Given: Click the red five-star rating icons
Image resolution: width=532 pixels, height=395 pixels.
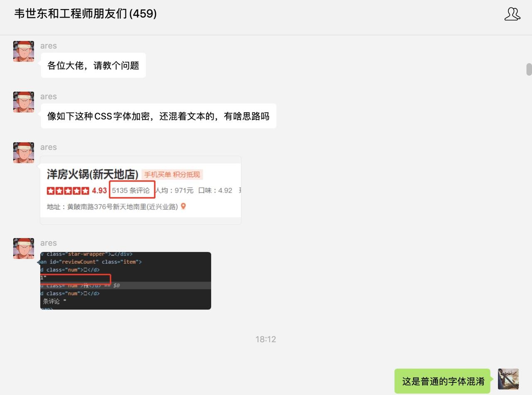Looking at the screenshot, I should 68,191.
